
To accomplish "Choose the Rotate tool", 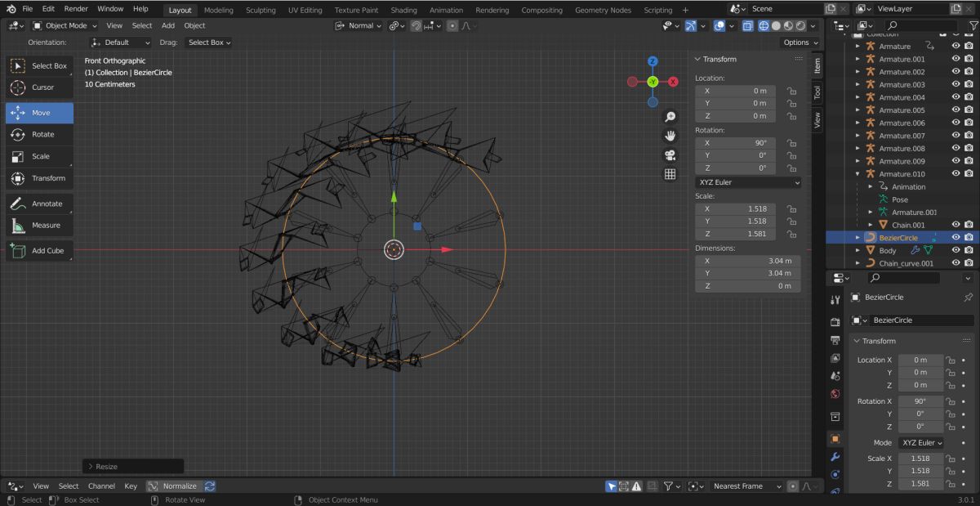I will (39, 134).
